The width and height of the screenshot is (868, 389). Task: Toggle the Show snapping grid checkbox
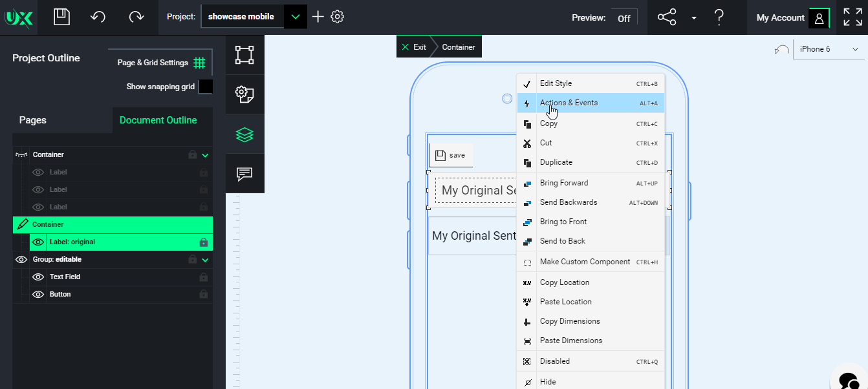click(205, 87)
